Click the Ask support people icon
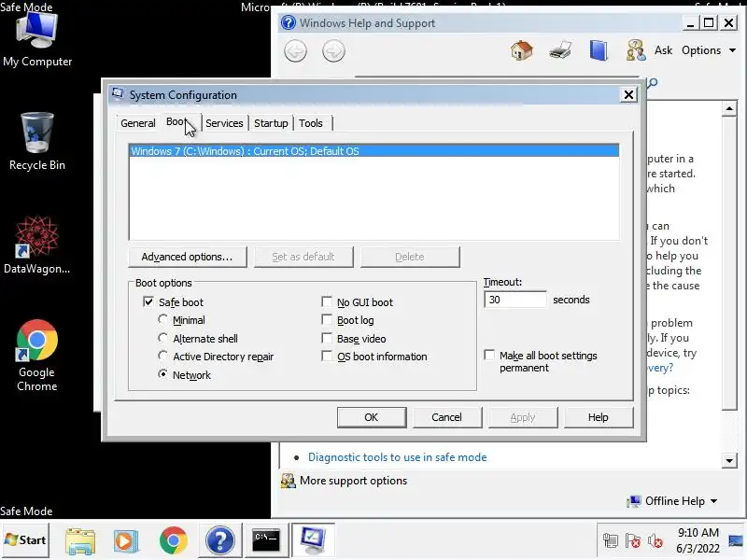 pyautogui.click(x=636, y=50)
